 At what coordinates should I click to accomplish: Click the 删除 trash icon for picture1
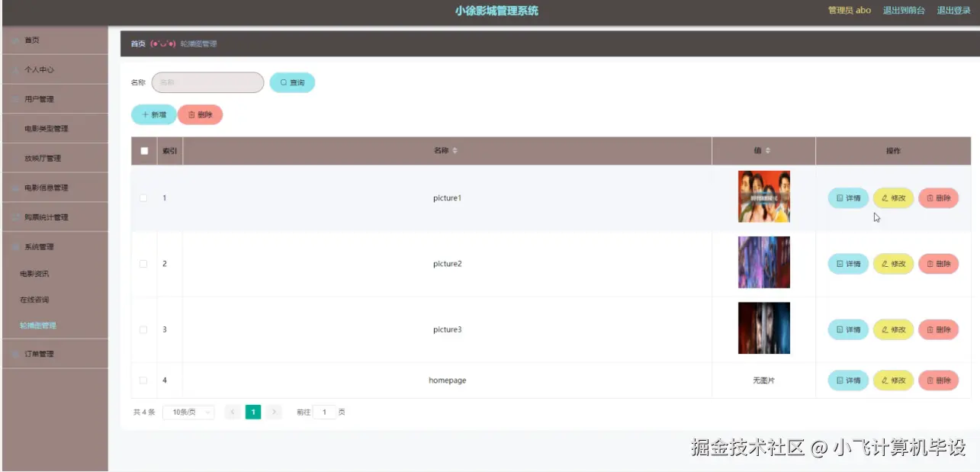tap(930, 198)
